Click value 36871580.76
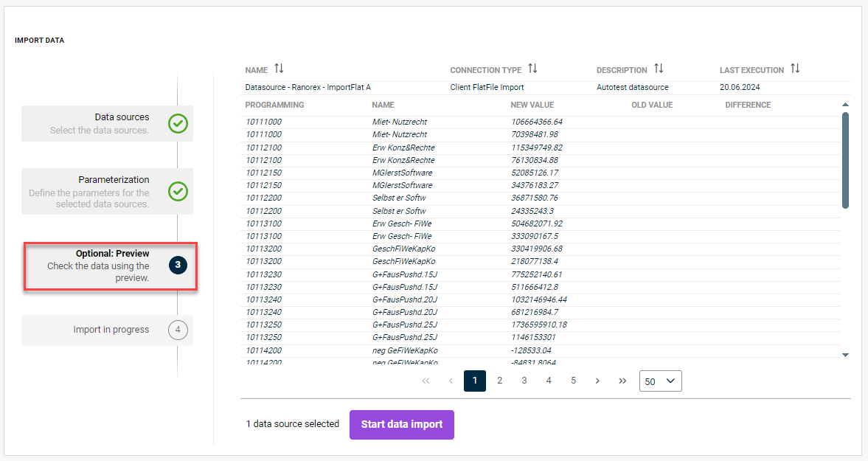 (x=535, y=198)
